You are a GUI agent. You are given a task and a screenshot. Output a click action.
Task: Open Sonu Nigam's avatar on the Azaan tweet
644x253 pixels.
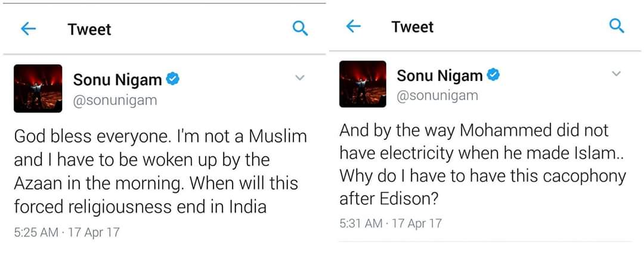coord(38,88)
